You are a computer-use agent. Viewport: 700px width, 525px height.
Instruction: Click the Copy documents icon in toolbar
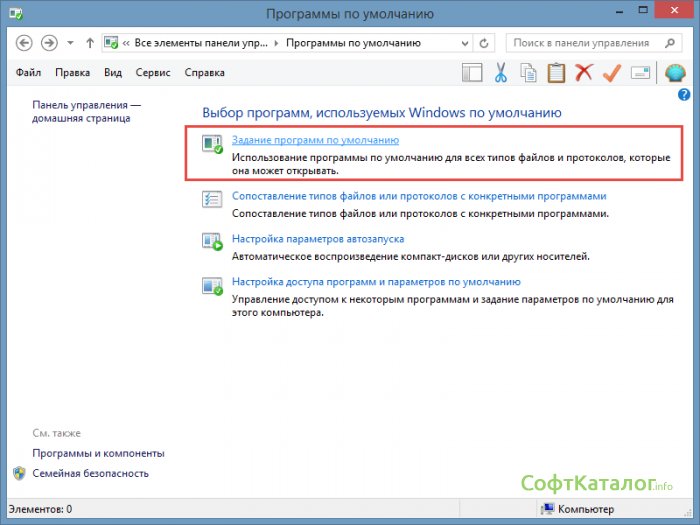click(x=528, y=73)
